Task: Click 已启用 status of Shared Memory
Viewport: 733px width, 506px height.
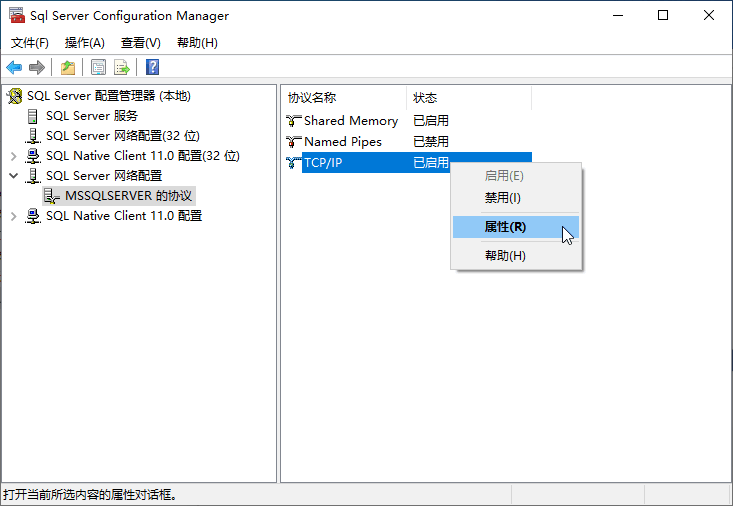Action: pyautogui.click(x=431, y=121)
